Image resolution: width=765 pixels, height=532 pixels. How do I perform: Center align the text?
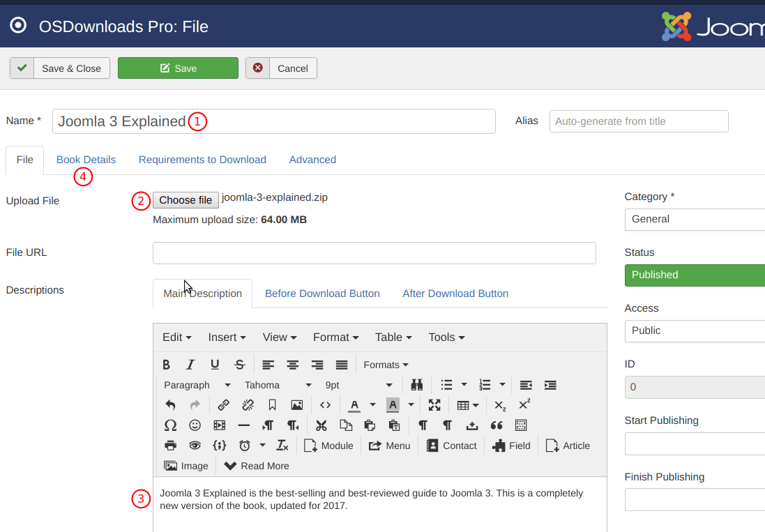[x=293, y=364]
